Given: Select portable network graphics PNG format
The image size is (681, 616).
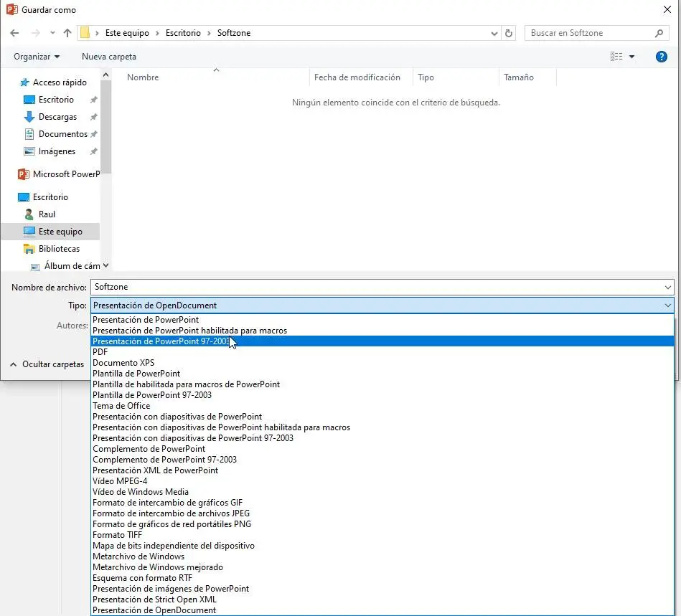Looking at the screenshot, I should [382, 524].
